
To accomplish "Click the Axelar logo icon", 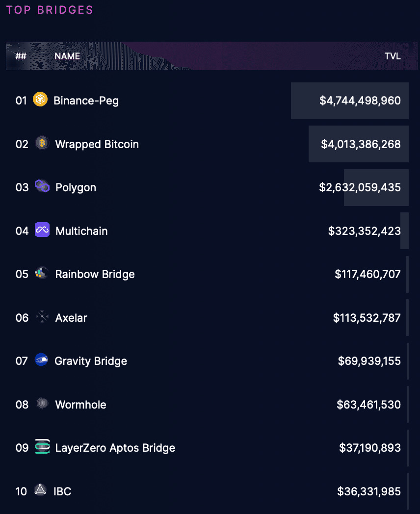I will [x=42, y=317].
